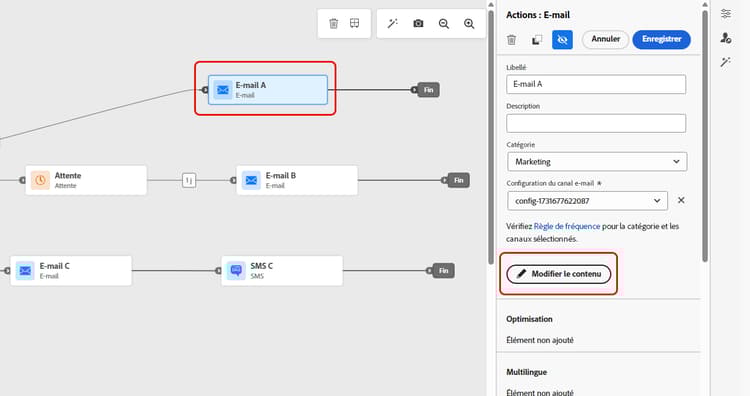Select the SMS C message icon
750x396 pixels.
pyautogui.click(x=236, y=271)
